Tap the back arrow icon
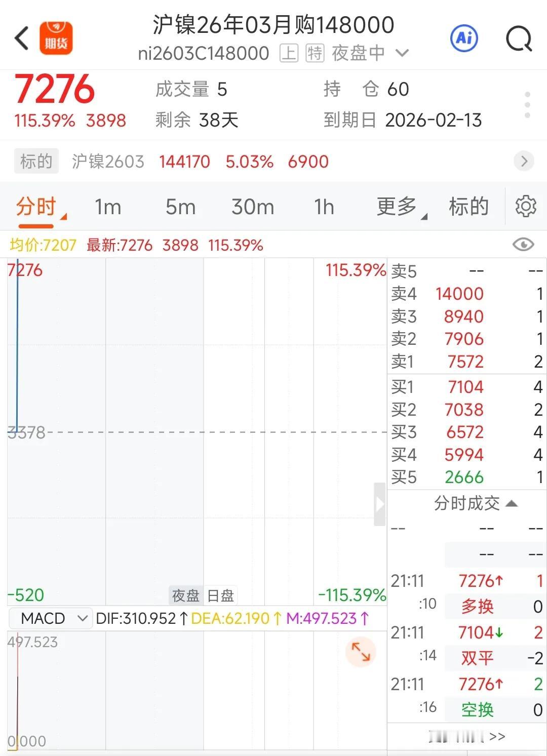The image size is (547, 756). 22,38
